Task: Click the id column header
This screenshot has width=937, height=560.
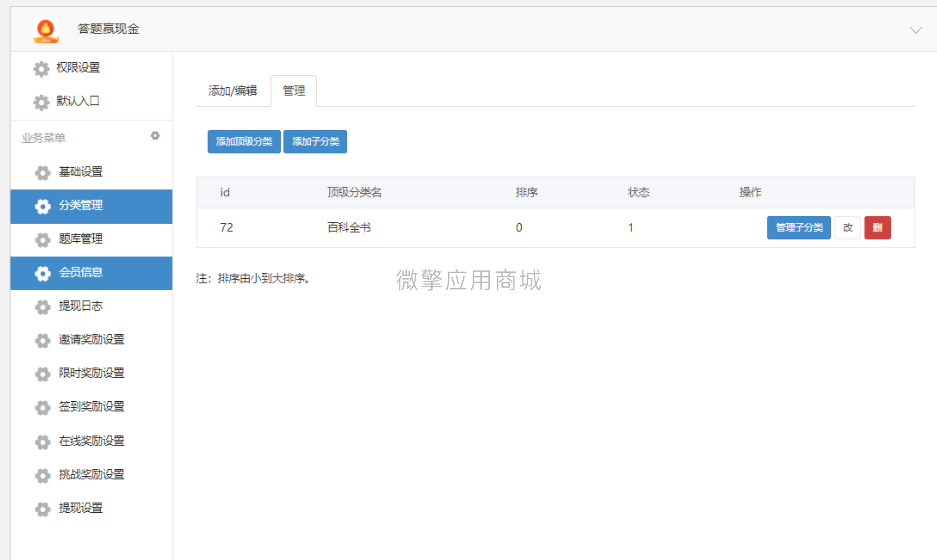Action: coord(225,192)
